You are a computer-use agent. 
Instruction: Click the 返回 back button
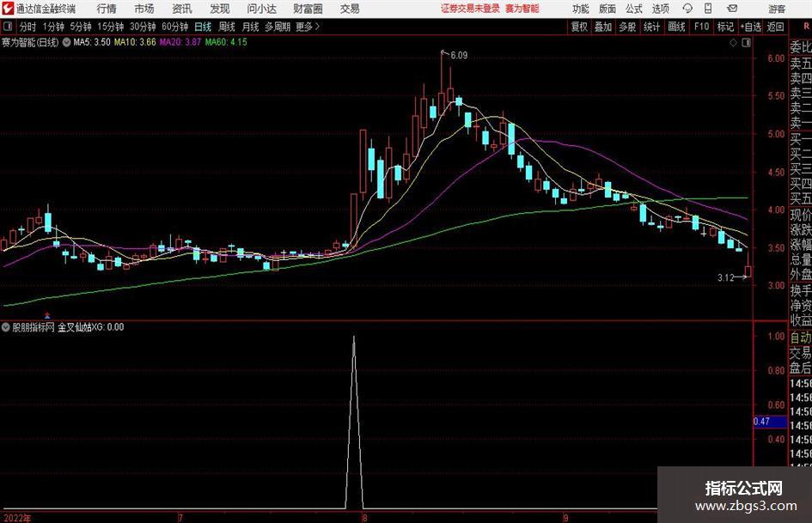click(775, 27)
